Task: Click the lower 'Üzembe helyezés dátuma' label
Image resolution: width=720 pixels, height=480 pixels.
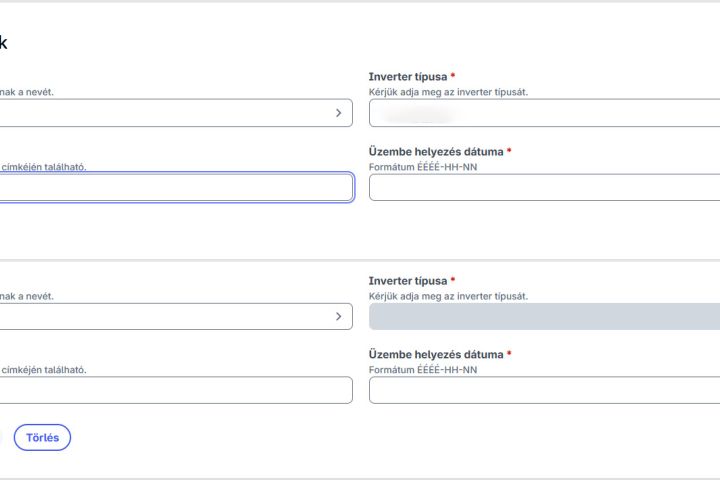Action: [x=436, y=355]
